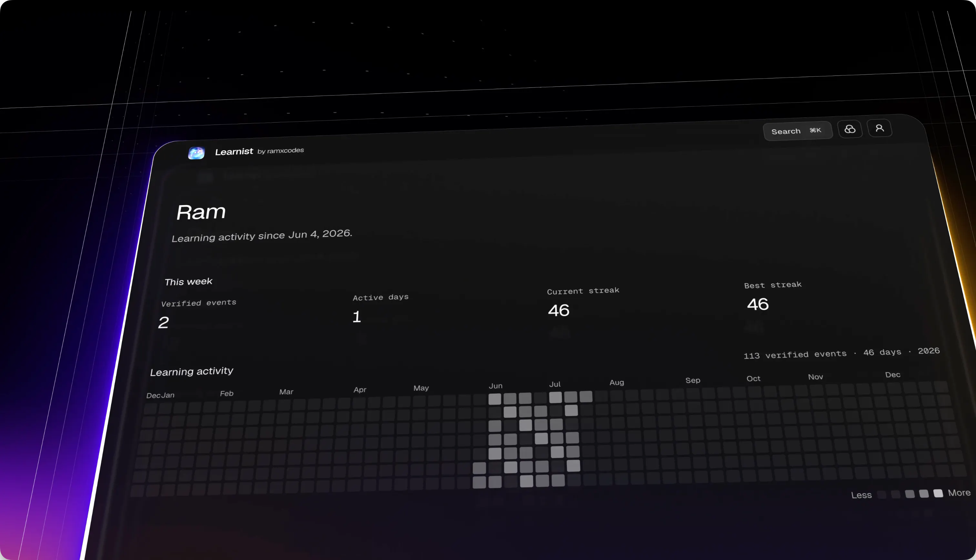This screenshot has width=976, height=560.
Task: Click the 'Mar' month label
Action: [286, 392]
